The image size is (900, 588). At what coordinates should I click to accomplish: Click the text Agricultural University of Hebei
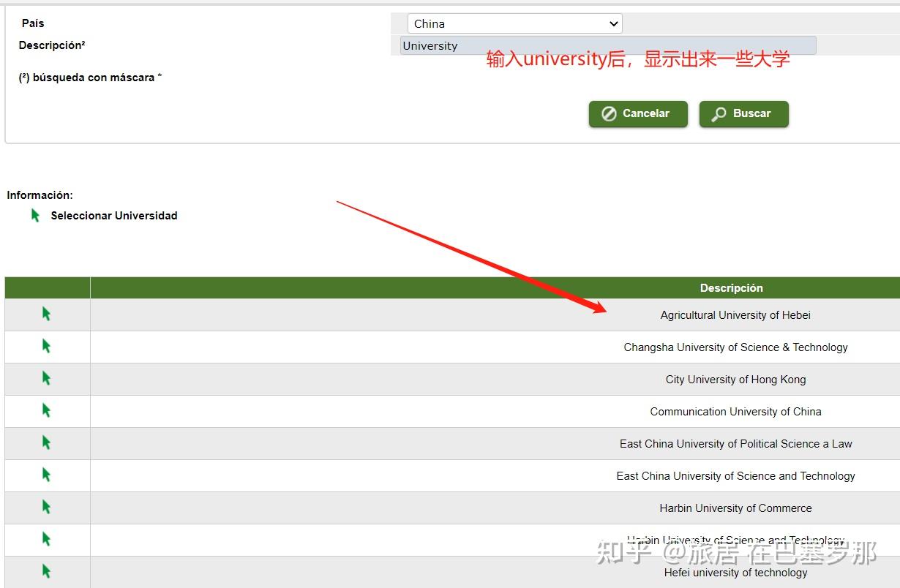[x=735, y=315]
